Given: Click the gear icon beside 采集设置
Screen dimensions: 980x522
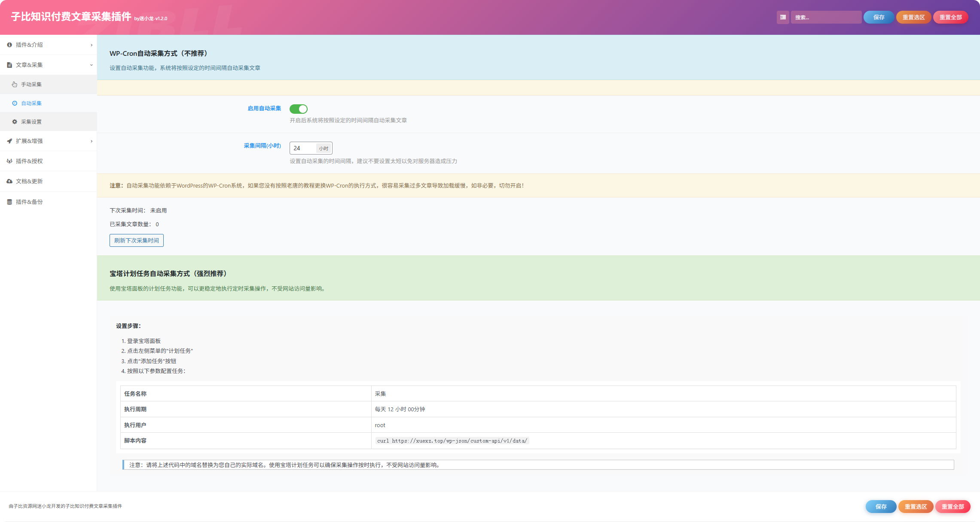Looking at the screenshot, I should pyautogui.click(x=15, y=121).
